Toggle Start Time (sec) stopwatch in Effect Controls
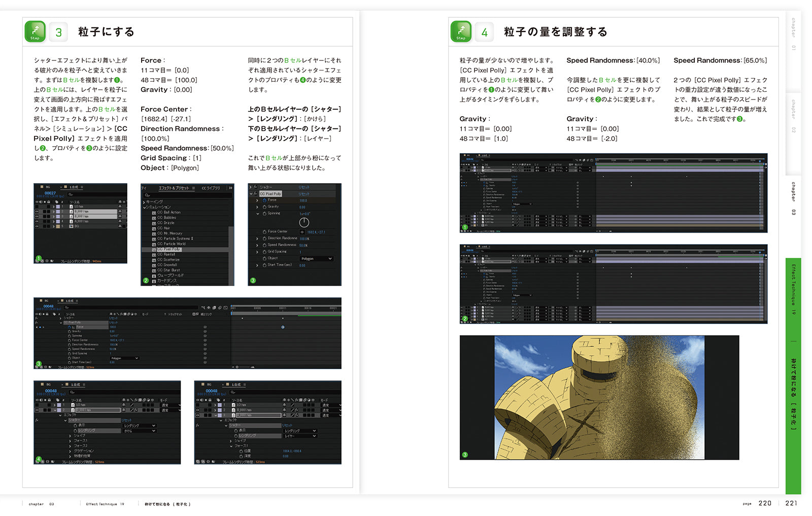Viewport: 812px width, 516px height. (x=264, y=265)
